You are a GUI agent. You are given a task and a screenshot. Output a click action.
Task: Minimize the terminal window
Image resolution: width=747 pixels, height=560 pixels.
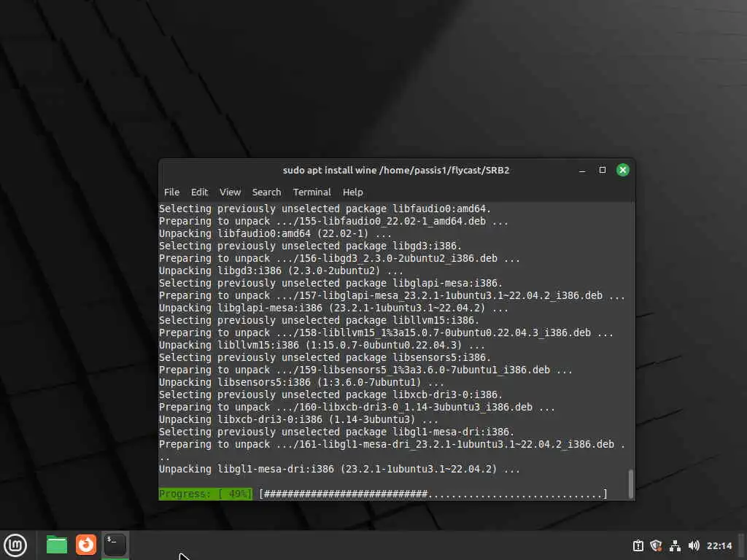pos(582,171)
